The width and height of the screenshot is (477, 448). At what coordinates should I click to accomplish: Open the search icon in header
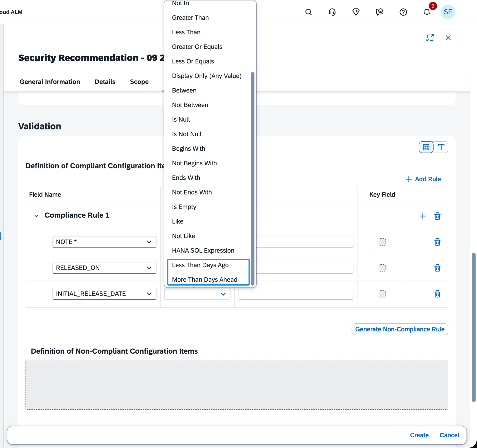[308, 12]
